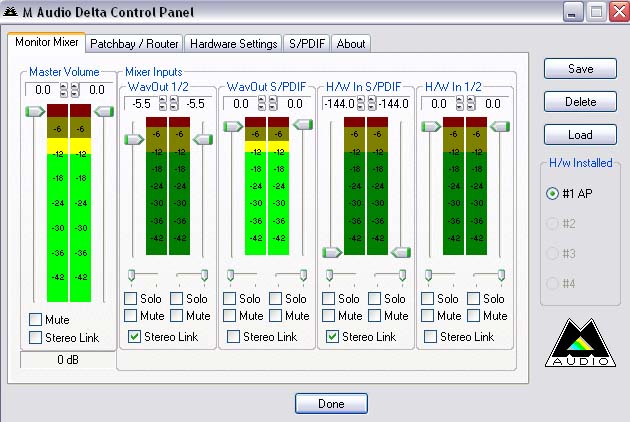The image size is (630, 422).
Task: Solo the left WavOut S/PDIF channel
Action: 229,299
